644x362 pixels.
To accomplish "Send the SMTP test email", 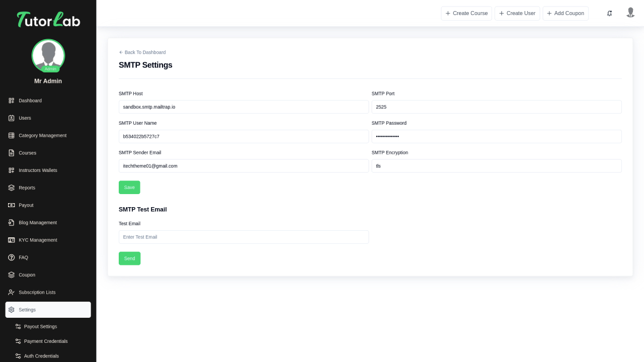I will click(129, 258).
